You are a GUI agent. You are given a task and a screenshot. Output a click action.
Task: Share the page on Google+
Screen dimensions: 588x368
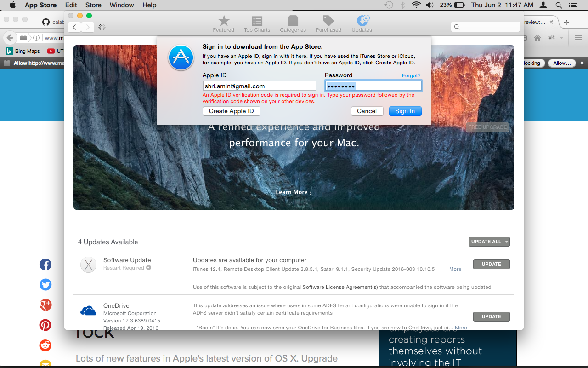coord(45,305)
